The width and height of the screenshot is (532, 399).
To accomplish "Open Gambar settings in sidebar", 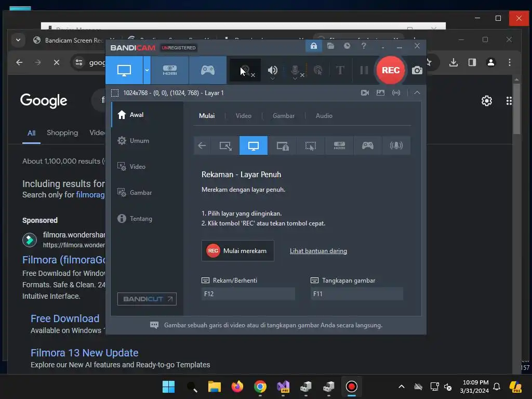I will (147, 192).
